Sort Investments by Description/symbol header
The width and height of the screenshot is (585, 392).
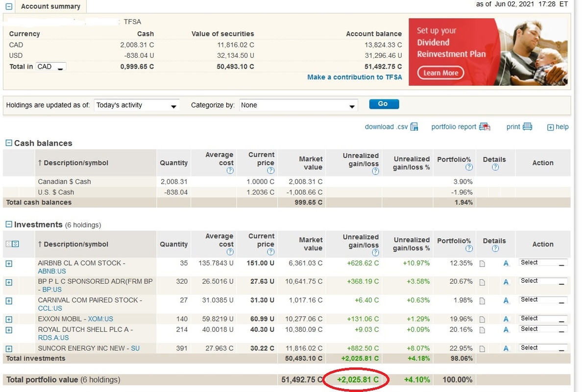click(73, 245)
